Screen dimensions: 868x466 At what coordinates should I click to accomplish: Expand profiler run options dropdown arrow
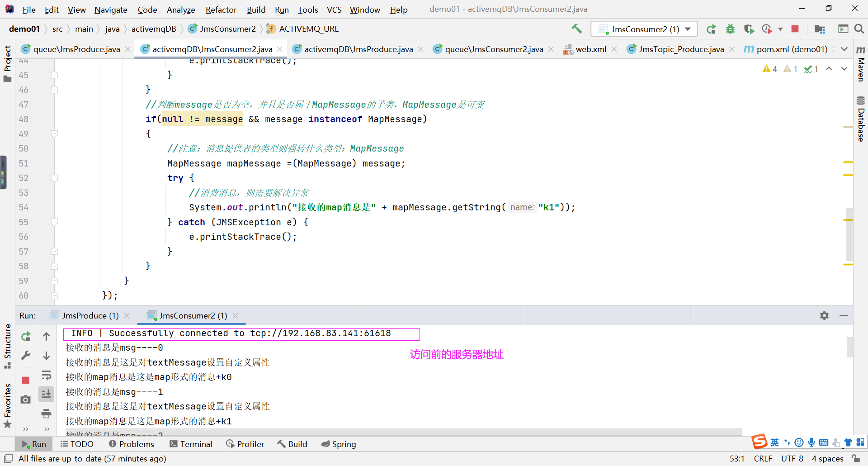coord(780,29)
